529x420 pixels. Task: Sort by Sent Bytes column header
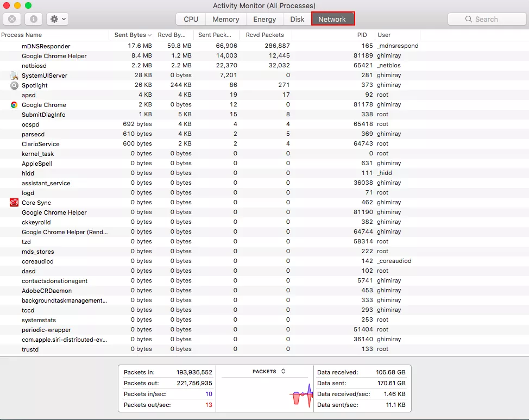click(x=131, y=35)
